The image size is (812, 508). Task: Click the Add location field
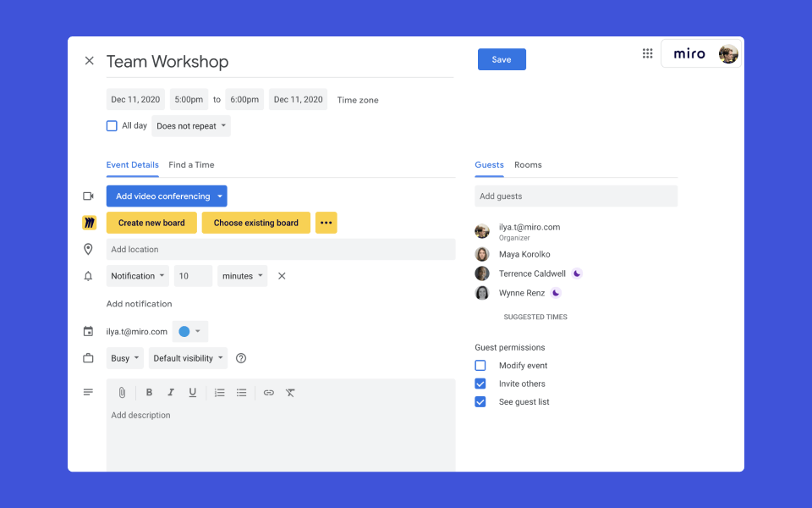coord(281,249)
